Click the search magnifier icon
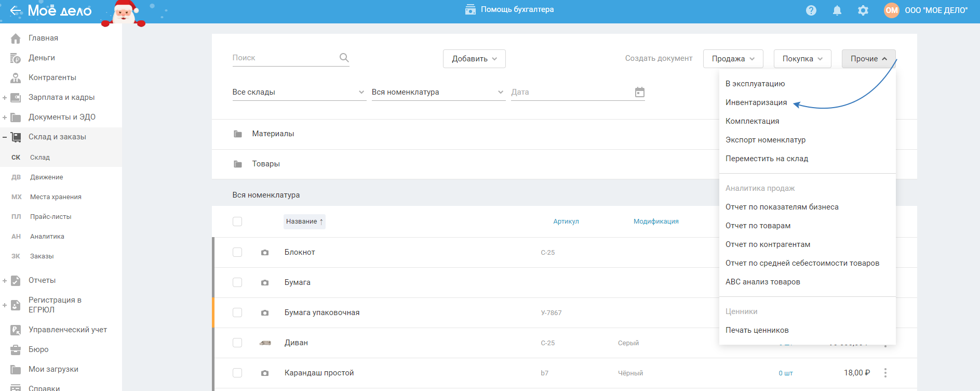Screen dimensions: 980x391 point(344,58)
